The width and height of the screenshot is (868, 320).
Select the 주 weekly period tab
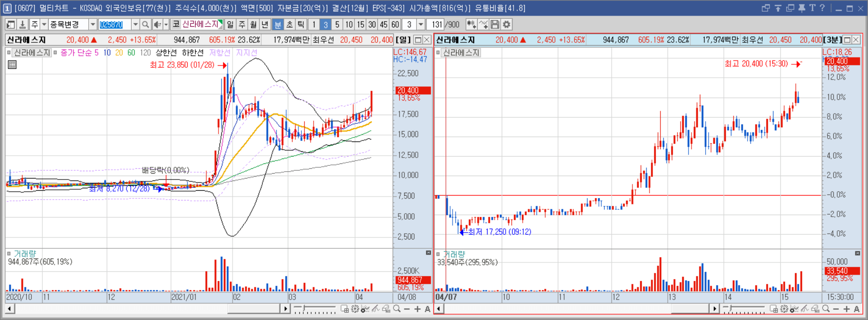[x=242, y=24]
